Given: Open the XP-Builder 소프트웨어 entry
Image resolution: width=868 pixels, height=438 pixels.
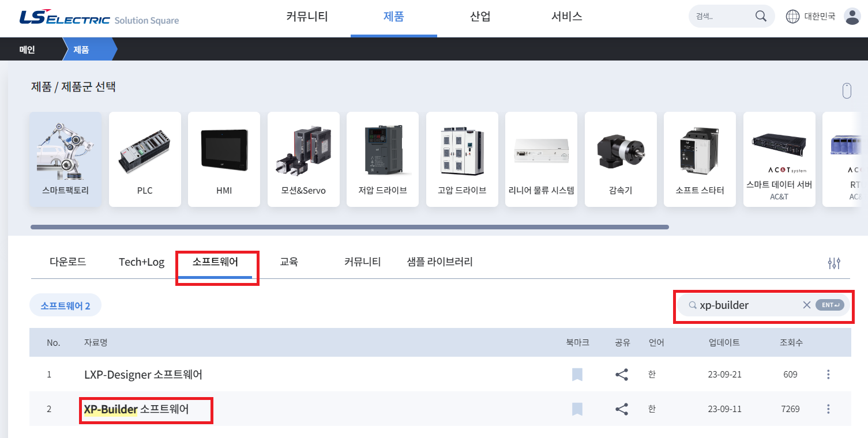Looking at the screenshot, I should click(x=137, y=409).
